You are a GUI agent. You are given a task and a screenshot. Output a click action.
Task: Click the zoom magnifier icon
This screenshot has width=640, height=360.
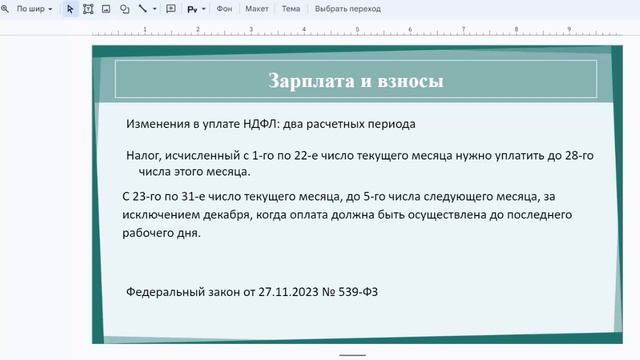(4, 9)
